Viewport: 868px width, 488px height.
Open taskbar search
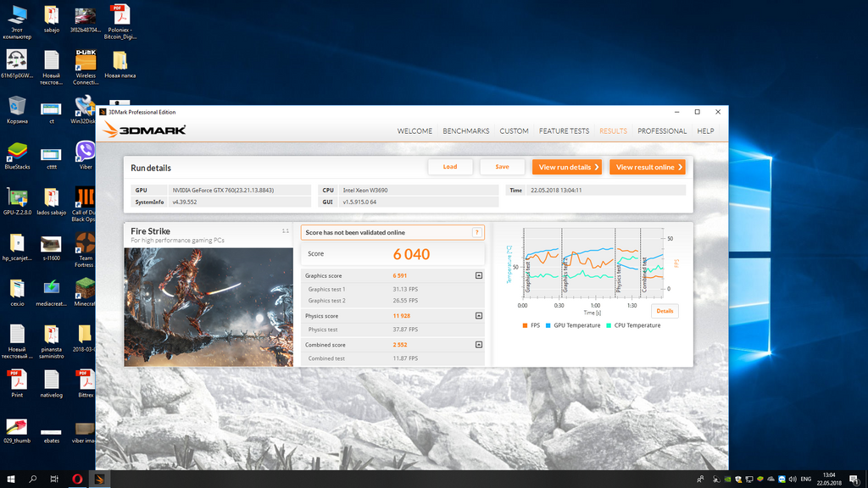click(33, 480)
